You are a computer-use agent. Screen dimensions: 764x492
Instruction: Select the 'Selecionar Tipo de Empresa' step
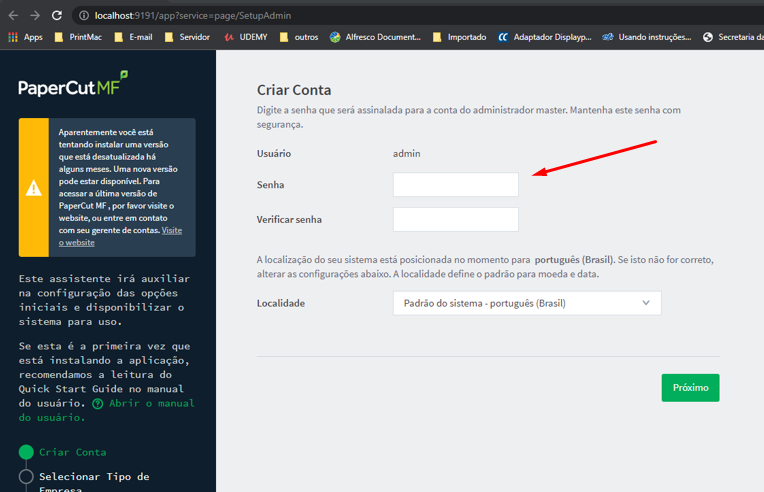84,481
